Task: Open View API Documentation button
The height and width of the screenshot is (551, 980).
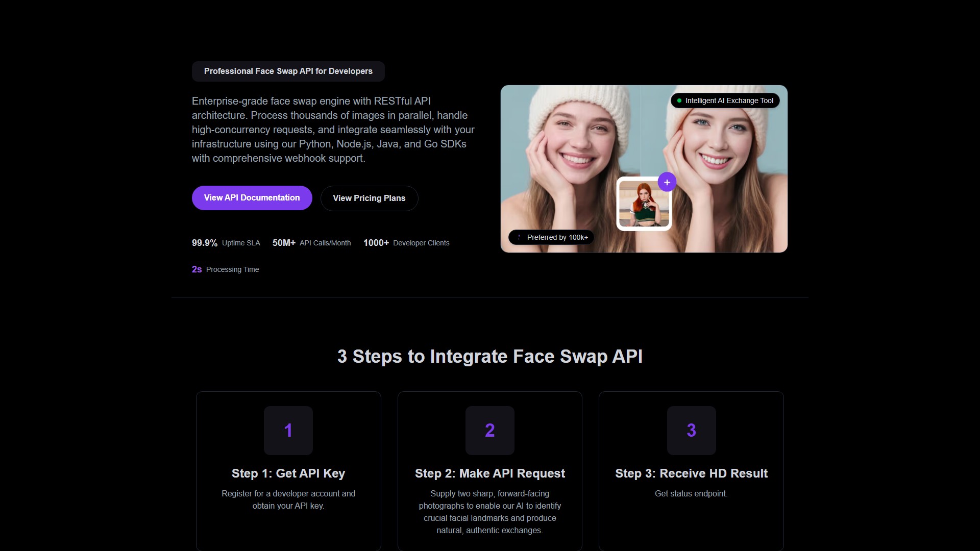Action: pyautogui.click(x=252, y=198)
